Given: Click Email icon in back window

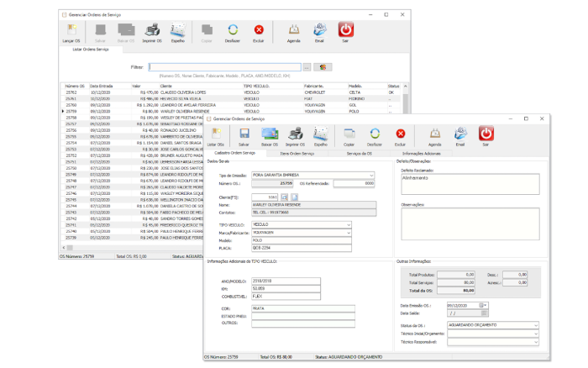Looking at the screenshot, I should click(x=319, y=33).
